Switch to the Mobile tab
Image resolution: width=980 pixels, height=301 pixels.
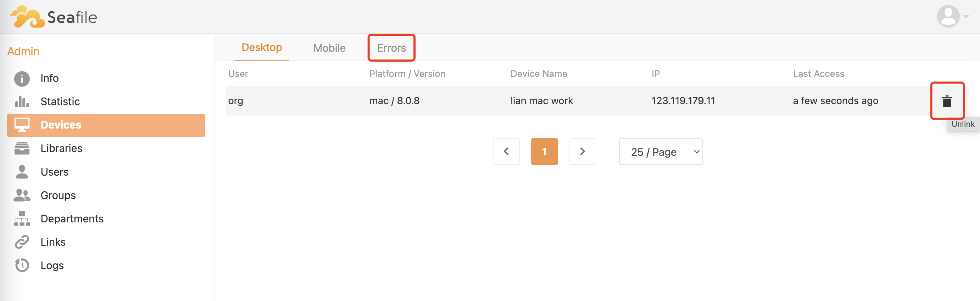coord(329,48)
